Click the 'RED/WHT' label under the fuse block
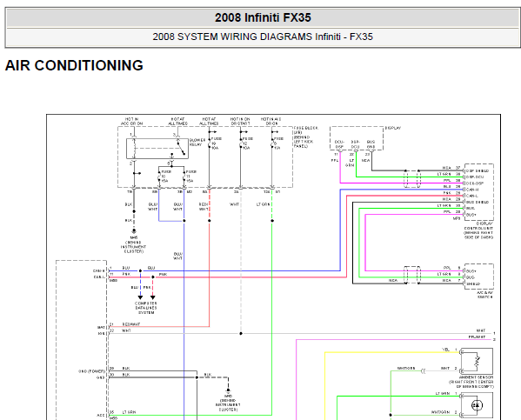This screenshot has height=420, width=521. pos(204,207)
